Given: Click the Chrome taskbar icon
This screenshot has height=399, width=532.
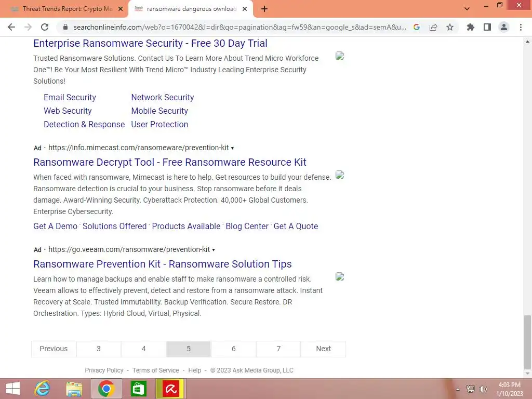Looking at the screenshot, I should tap(106, 389).
